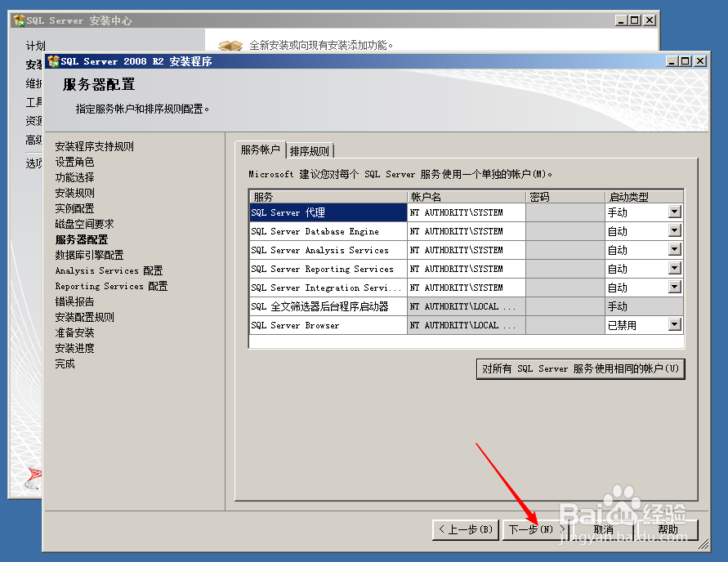Image resolution: width=728 pixels, height=562 pixels.
Task: Click 下一步(N) button
Action: click(537, 529)
